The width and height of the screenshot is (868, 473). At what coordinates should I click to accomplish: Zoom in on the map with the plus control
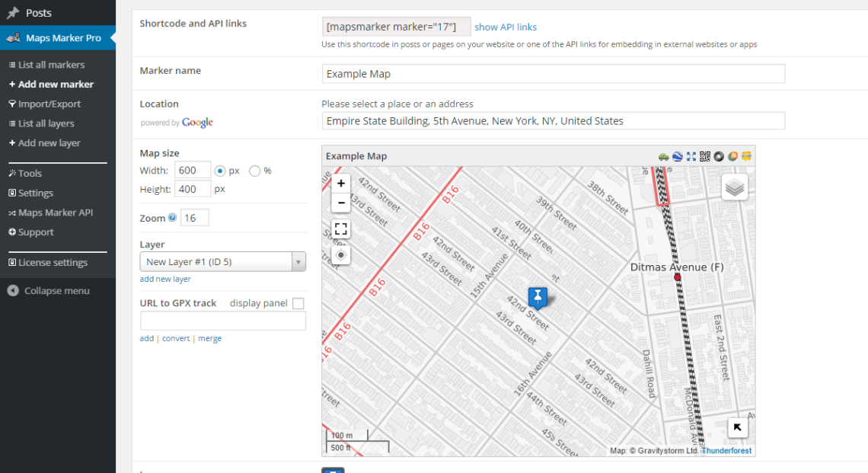[340, 183]
